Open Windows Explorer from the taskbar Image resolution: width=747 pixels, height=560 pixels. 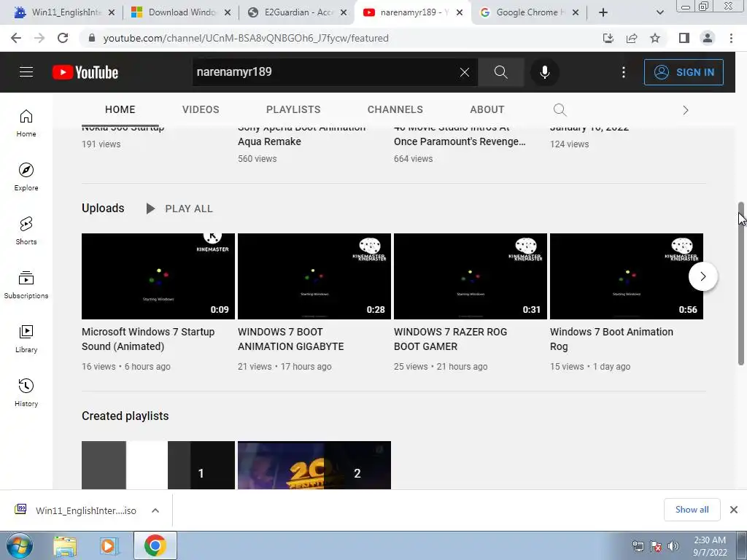pyautogui.click(x=65, y=546)
